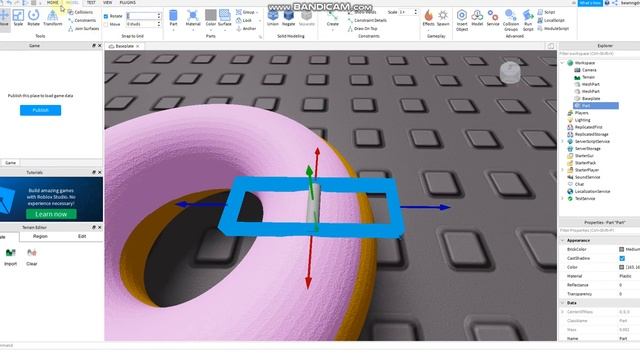Click the Color part swatch in ribbon

pyautogui.click(x=211, y=16)
